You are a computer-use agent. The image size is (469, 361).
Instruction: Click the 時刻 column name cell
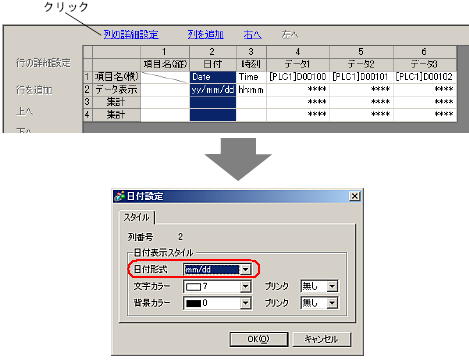251,64
